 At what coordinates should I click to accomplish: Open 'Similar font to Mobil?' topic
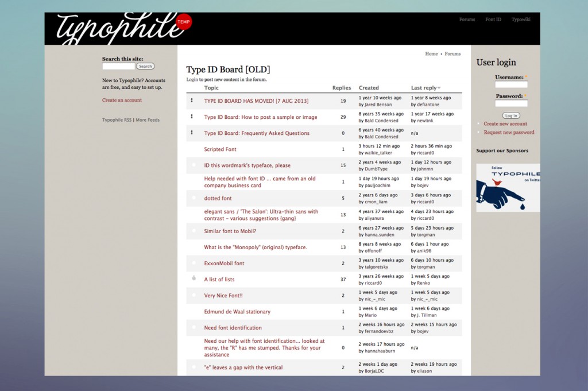click(230, 231)
